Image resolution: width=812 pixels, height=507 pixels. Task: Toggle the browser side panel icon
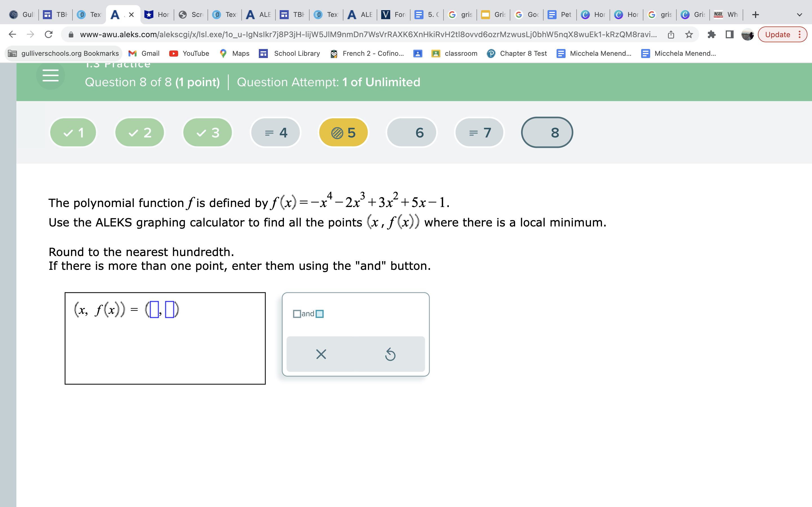click(729, 34)
